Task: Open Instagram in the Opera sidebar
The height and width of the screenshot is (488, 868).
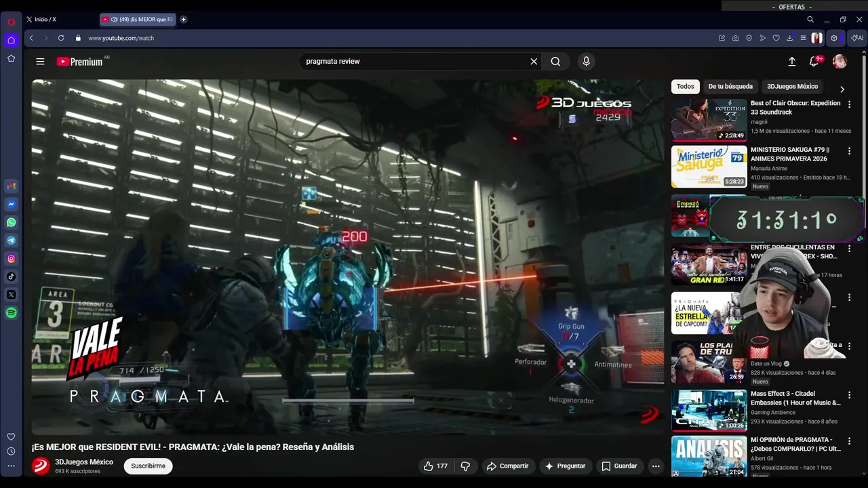Action: coord(11,258)
